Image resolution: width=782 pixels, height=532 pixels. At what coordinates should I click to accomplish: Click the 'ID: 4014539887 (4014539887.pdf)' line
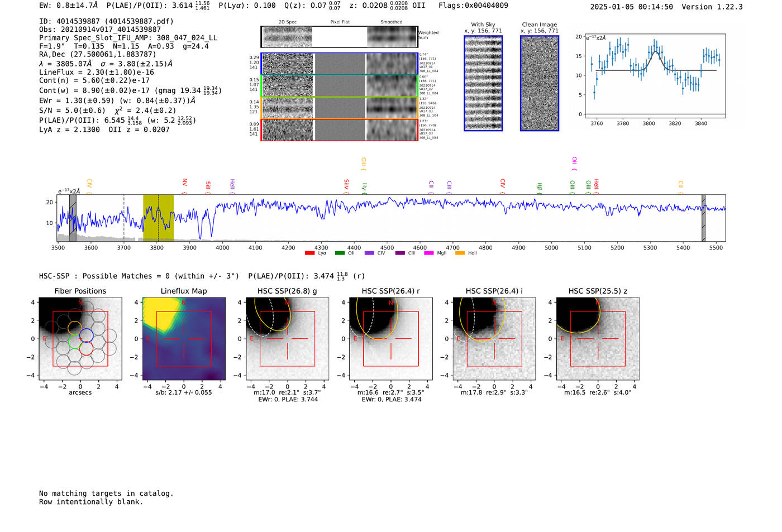click(106, 21)
